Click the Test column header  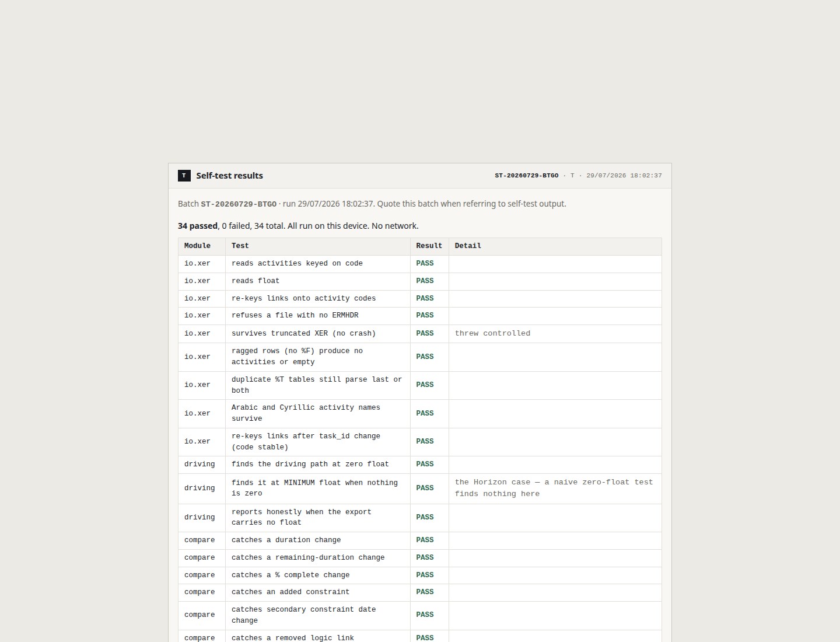318,246
